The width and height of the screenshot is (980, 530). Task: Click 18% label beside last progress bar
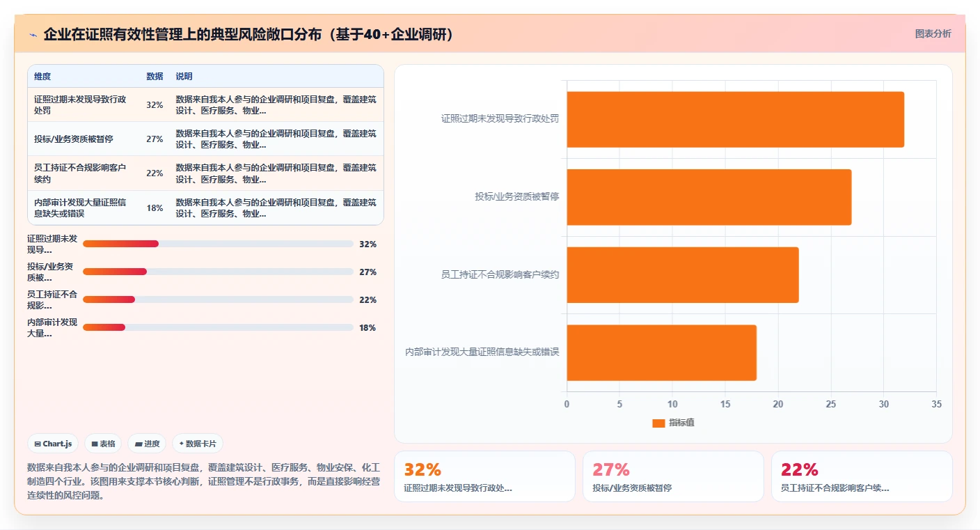pyautogui.click(x=367, y=327)
